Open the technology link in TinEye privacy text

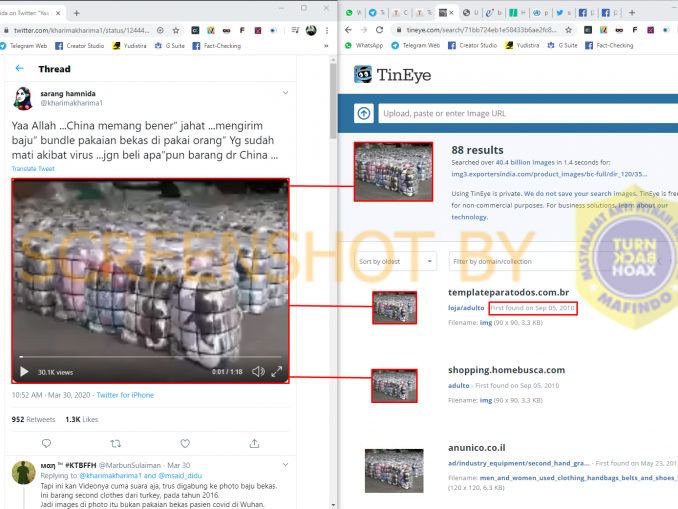[x=469, y=217]
